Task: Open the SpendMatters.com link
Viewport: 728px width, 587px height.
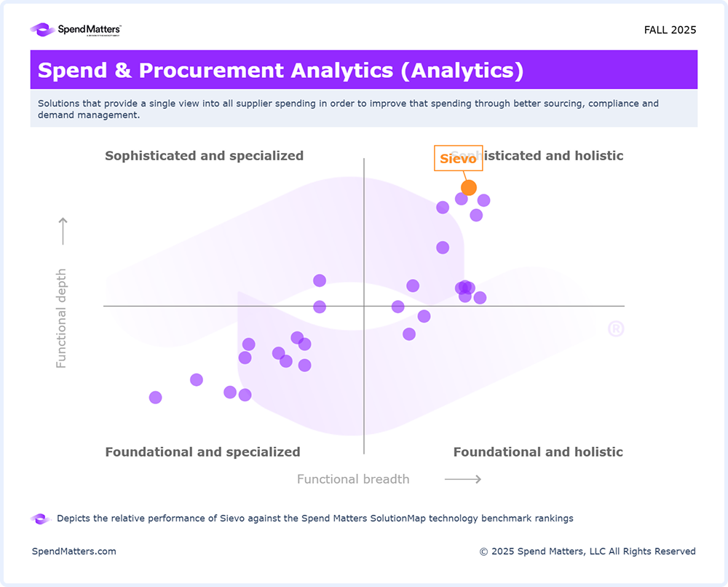Action: 74,551
